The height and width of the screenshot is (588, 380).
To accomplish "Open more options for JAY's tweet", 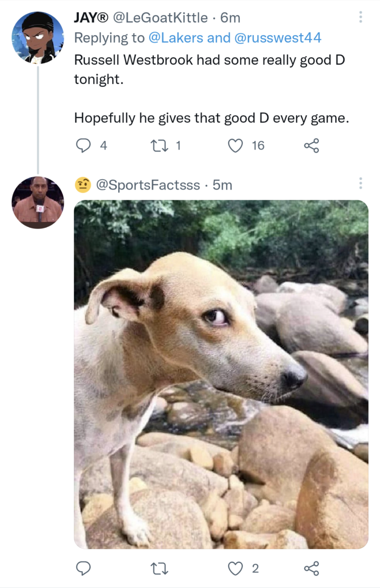I will coord(360,17).
